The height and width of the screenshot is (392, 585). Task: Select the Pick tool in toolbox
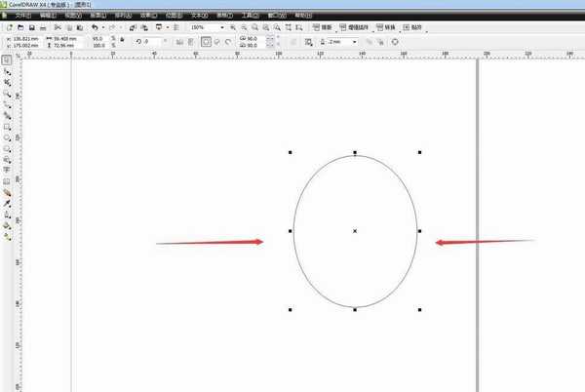click(8, 60)
